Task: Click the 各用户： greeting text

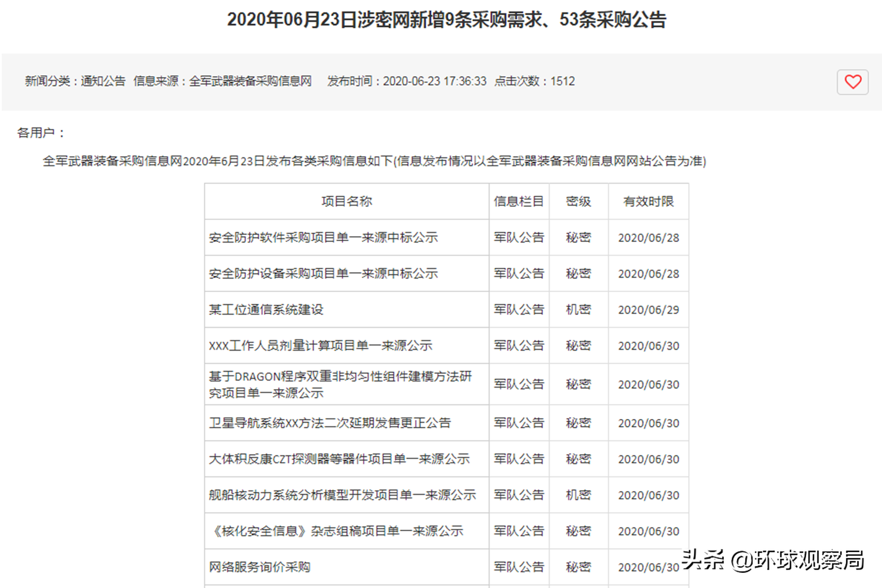Action: pyautogui.click(x=41, y=133)
